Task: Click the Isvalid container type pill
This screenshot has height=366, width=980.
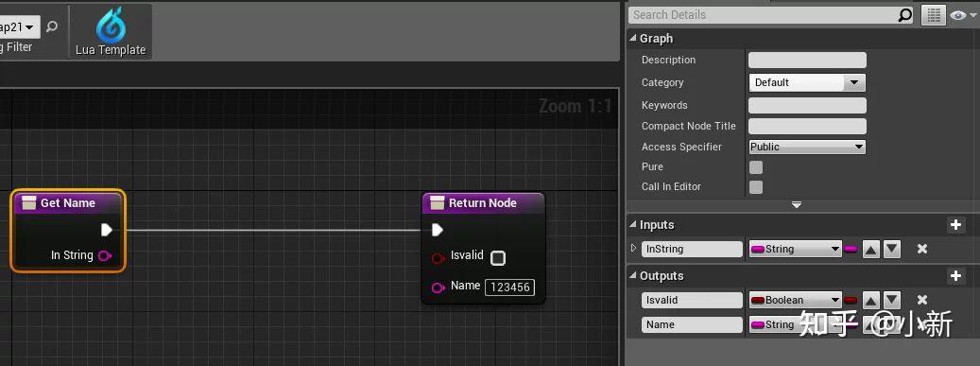Action: [851, 300]
